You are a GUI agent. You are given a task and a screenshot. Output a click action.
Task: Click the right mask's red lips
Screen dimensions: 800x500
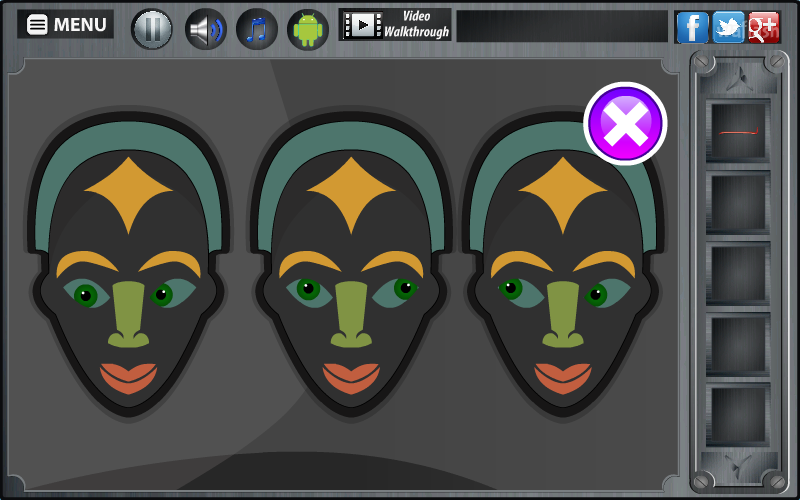(563, 378)
